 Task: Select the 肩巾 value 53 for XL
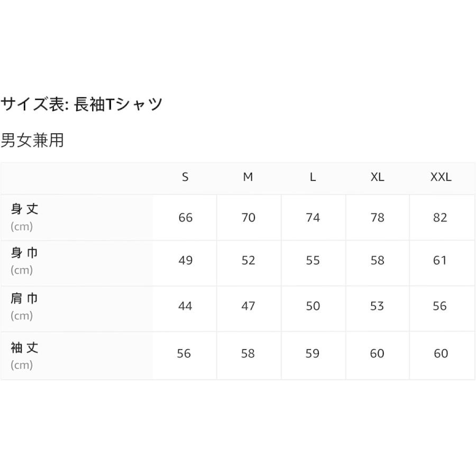pos(377,306)
